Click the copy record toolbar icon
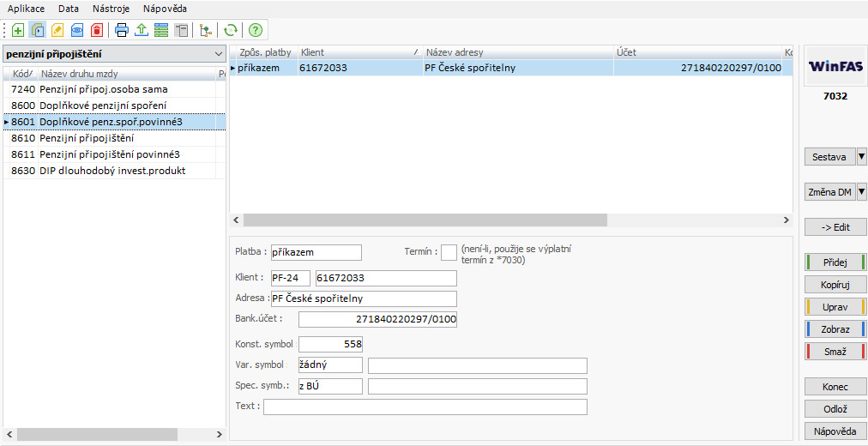868x446 pixels. click(38, 30)
